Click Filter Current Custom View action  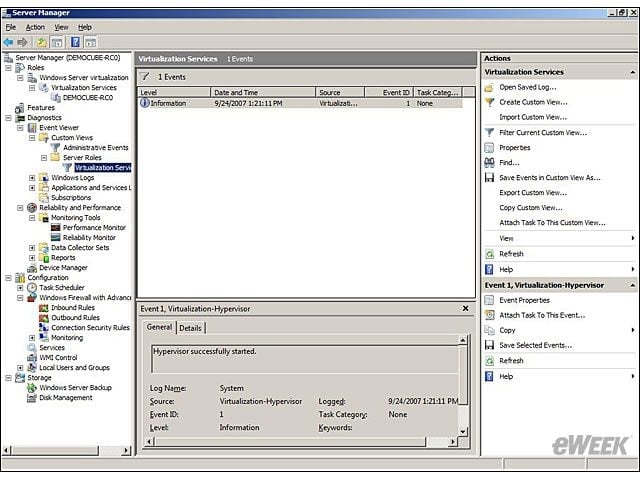coord(543,133)
